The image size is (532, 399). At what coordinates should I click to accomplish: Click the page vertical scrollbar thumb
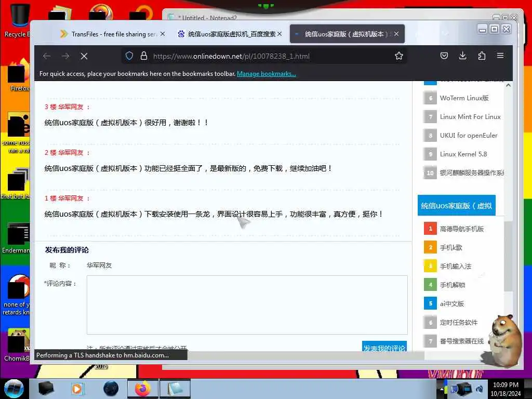[x=508, y=256]
